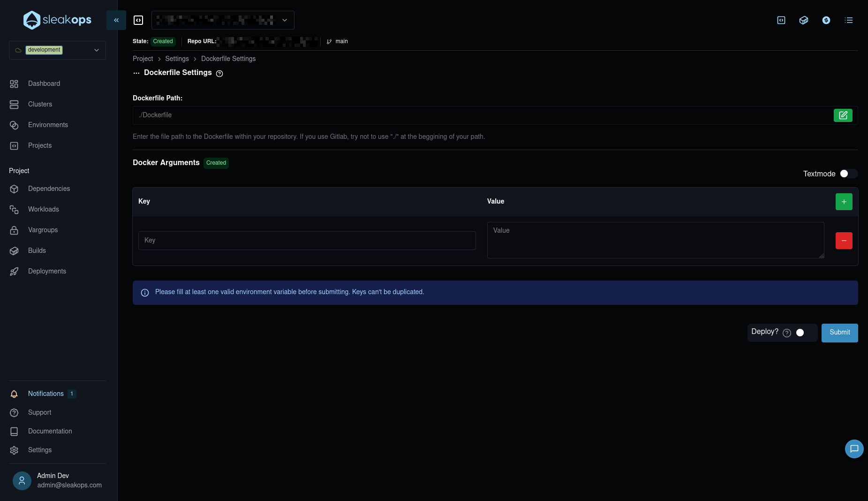Add a new Docker argument row

pyautogui.click(x=844, y=202)
